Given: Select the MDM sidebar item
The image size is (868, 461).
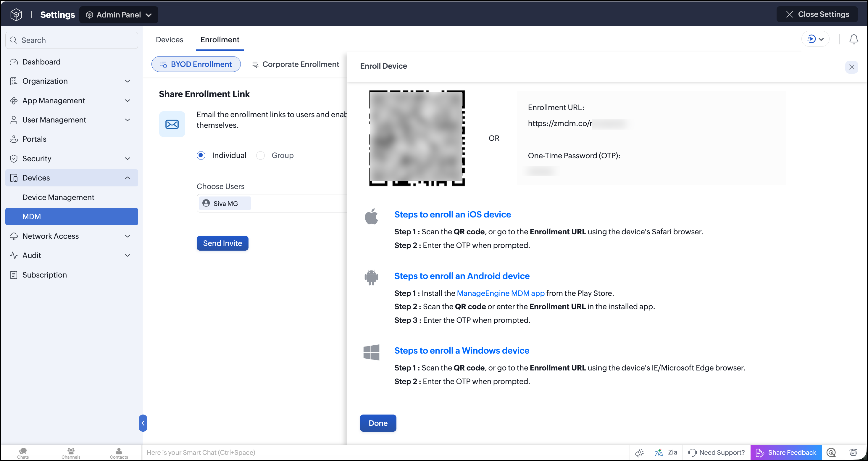Looking at the screenshot, I should (x=72, y=216).
